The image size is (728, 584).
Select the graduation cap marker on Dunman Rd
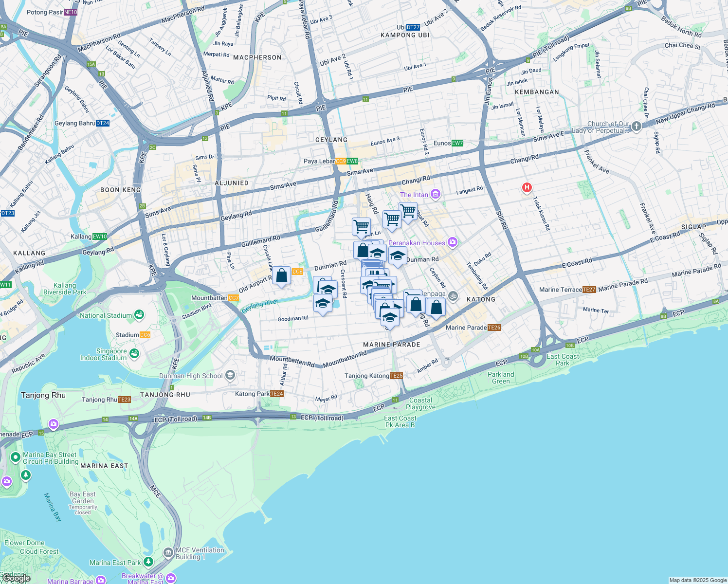(398, 256)
